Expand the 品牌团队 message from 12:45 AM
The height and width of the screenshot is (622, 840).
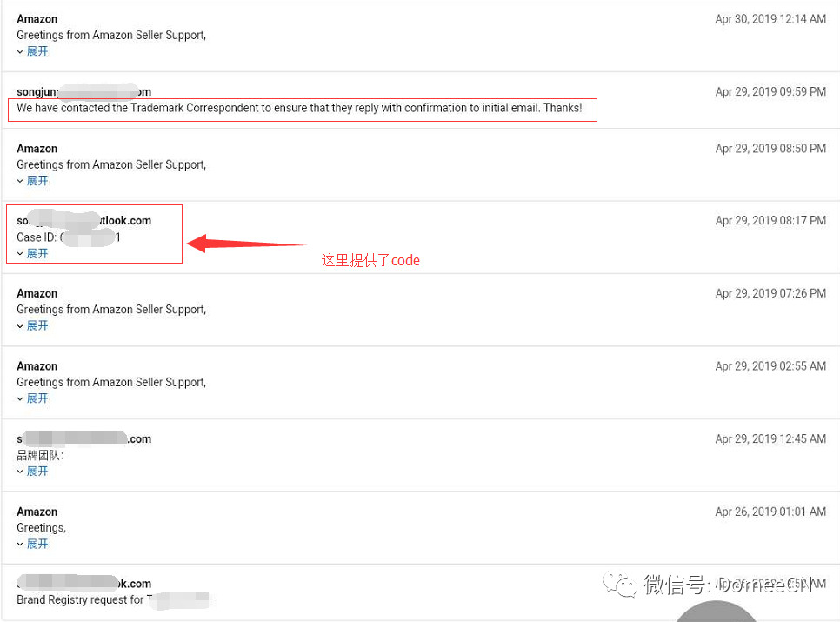pos(33,472)
